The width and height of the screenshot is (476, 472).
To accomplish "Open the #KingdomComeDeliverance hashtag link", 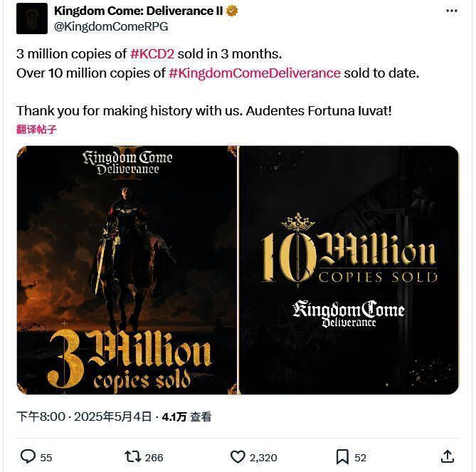I will [255, 73].
